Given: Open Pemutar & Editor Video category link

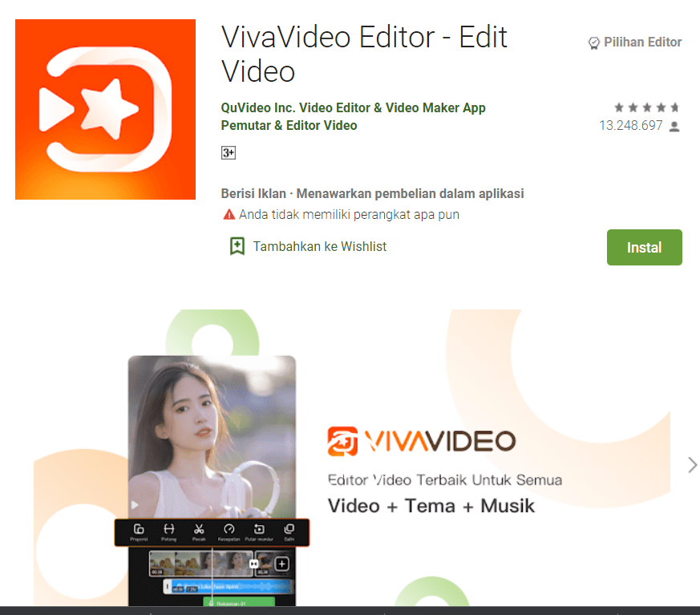Looking at the screenshot, I should (x=289, y=125).
